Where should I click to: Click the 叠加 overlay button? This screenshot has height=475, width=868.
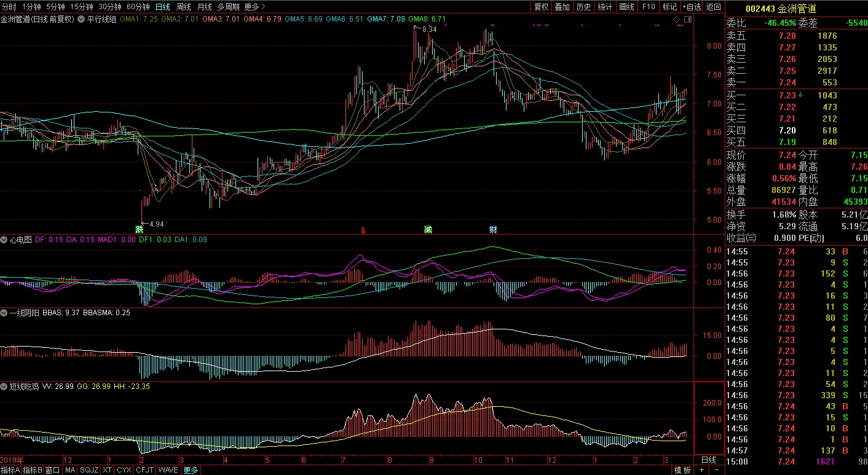tap(562, 7)
